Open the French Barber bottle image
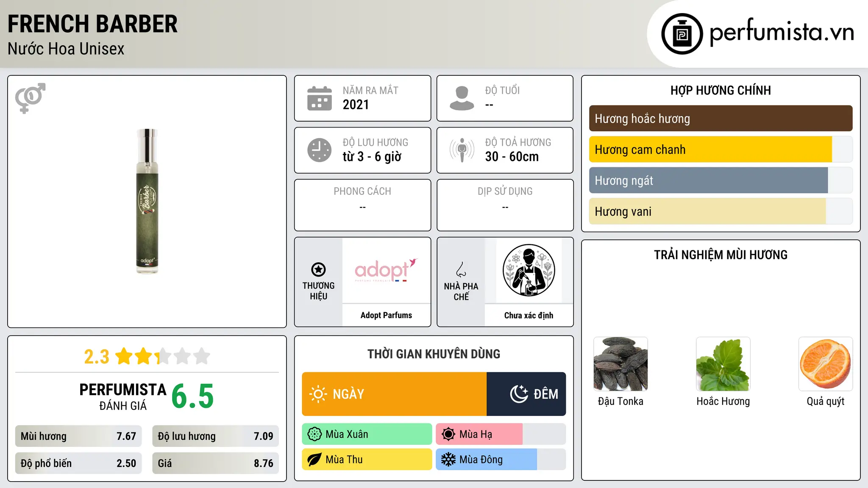This screenshot has height=488, width=868. pyautogui.click(x=147, y=201)
